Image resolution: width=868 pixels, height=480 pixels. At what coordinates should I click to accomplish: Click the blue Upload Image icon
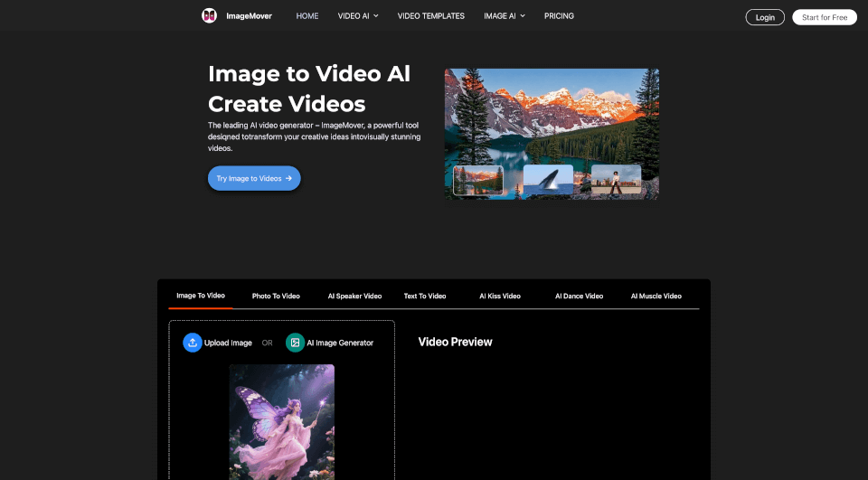tap(193, 343)
